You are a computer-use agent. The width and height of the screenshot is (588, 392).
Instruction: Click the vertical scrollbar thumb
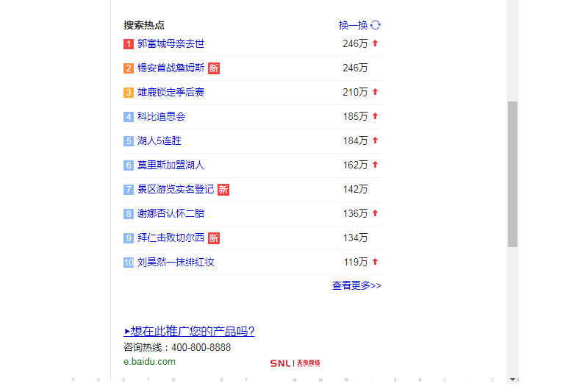(x=512, y=174)
